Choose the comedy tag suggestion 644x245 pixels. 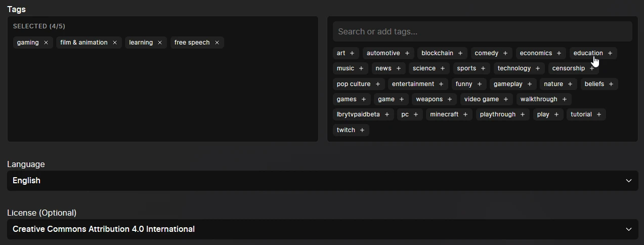coord(486,53)
